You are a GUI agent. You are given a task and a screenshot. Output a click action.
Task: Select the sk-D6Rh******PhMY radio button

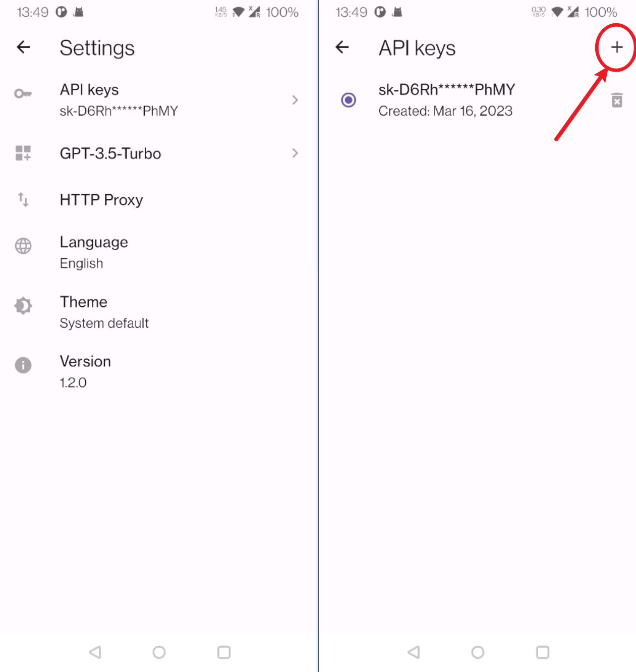349,100
